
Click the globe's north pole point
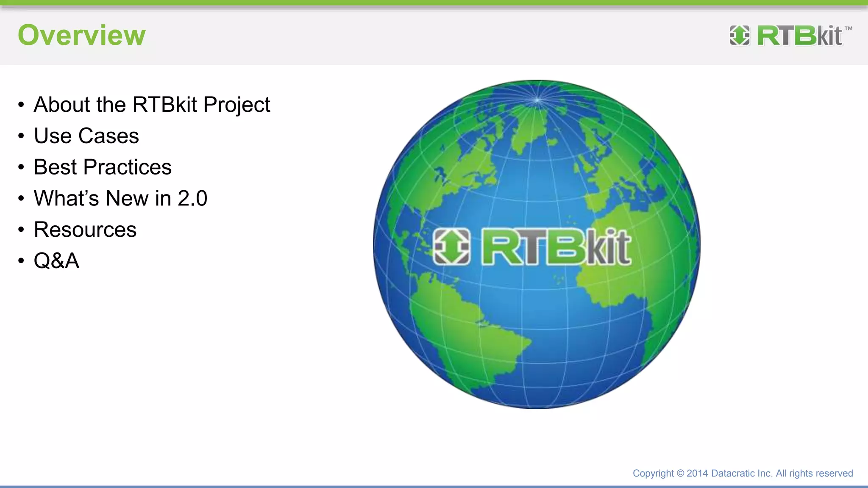[x=537, y=100]
